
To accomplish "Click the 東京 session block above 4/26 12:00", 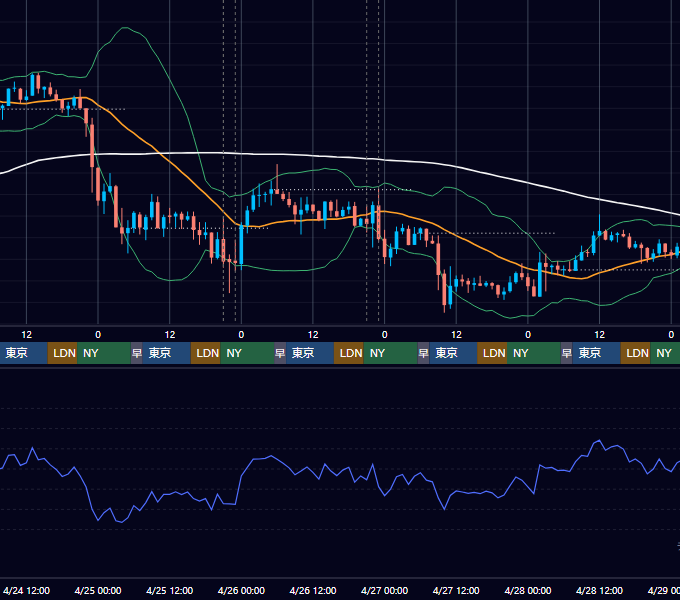I will (310, 353).
